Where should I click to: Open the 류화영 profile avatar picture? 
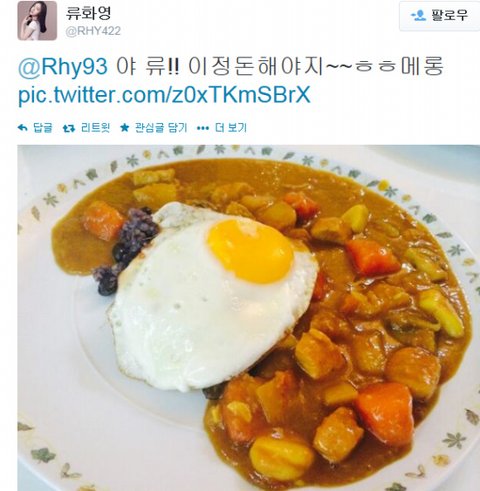tap(37, 20)
